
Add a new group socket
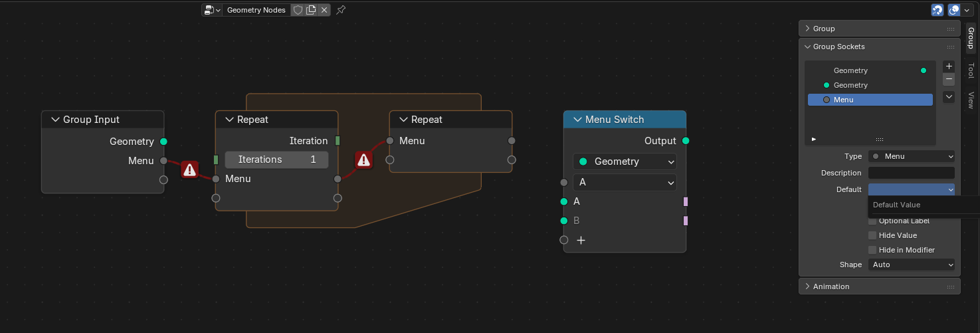(x=949, y=66)
